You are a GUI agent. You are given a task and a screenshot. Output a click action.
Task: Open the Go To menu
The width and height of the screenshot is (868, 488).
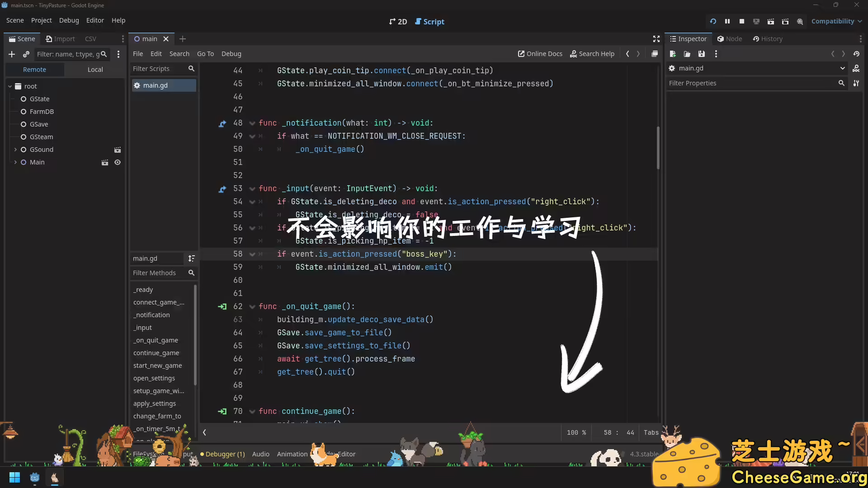point(205,54)
